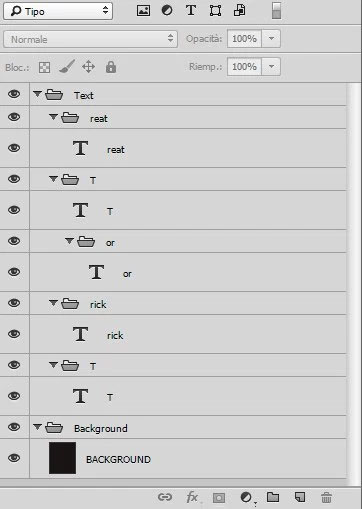Click the lock image pixels brush icon

tap(67, 66)
